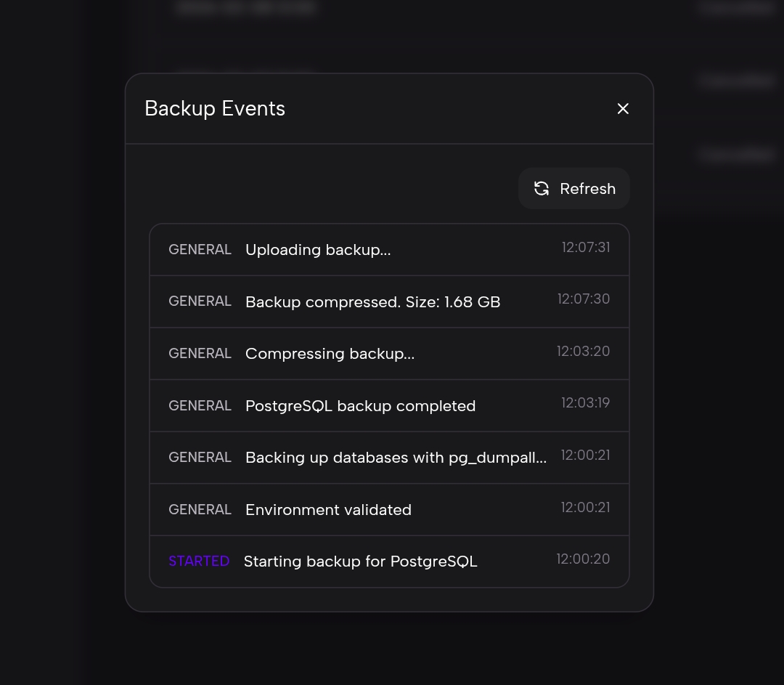Click the 12:00:20 timestamp

click(583, 559)
